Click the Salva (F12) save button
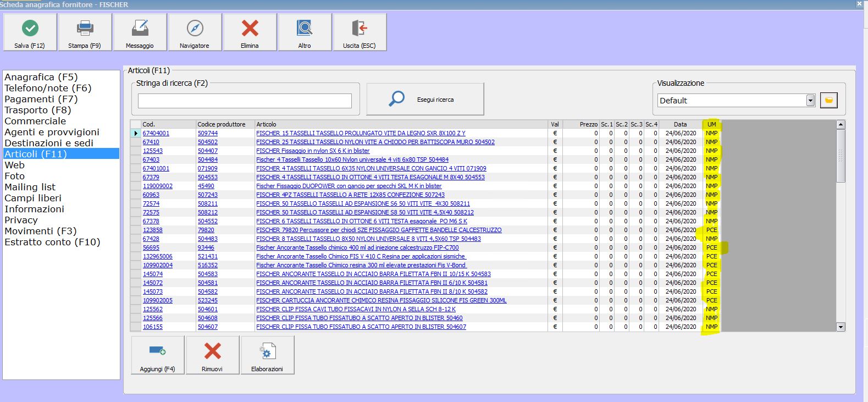 click(30, 32)
